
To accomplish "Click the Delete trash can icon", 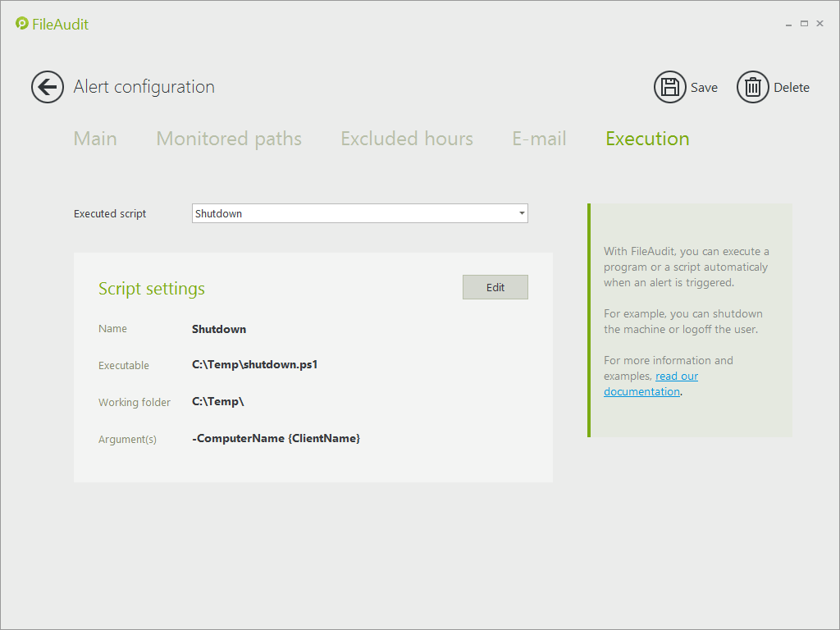I will (x=752, y=87).
